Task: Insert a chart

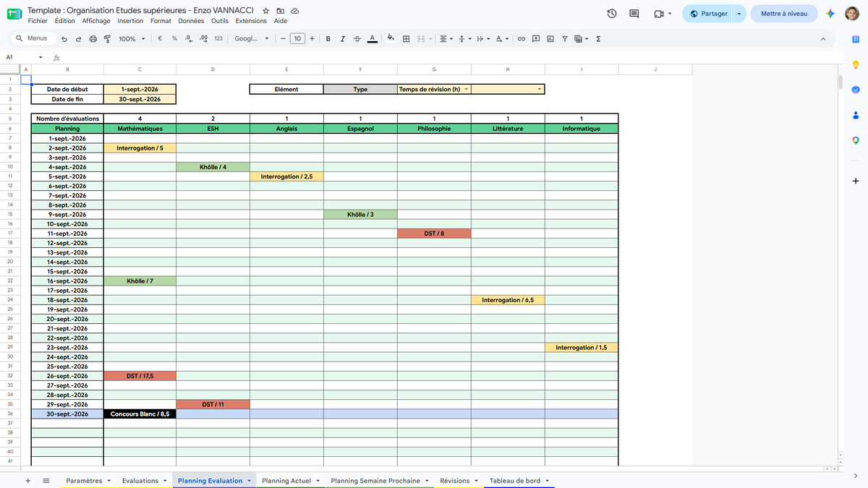Action: 550,39
